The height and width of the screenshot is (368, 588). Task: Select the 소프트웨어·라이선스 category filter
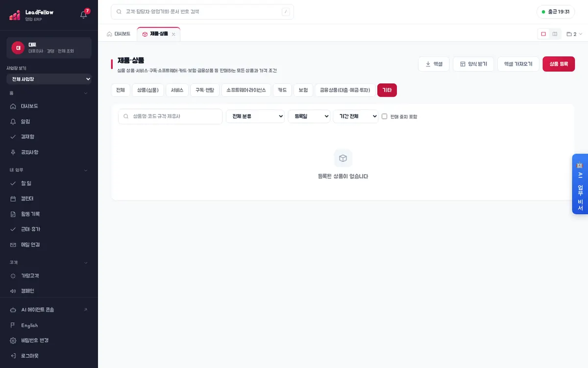(x=246, y=90)
